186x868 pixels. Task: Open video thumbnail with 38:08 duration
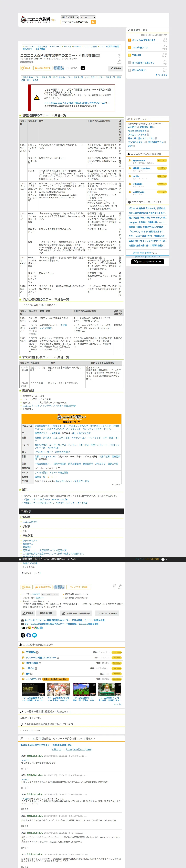pos(110,690)
